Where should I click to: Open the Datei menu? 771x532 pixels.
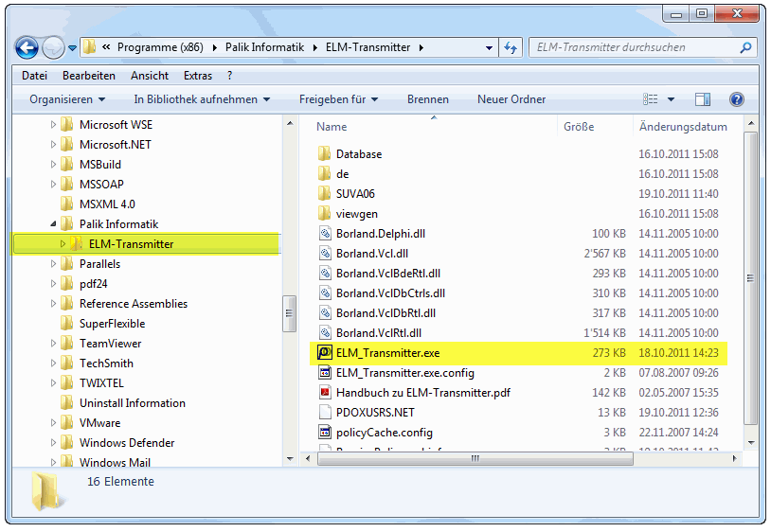coord(34,76)
